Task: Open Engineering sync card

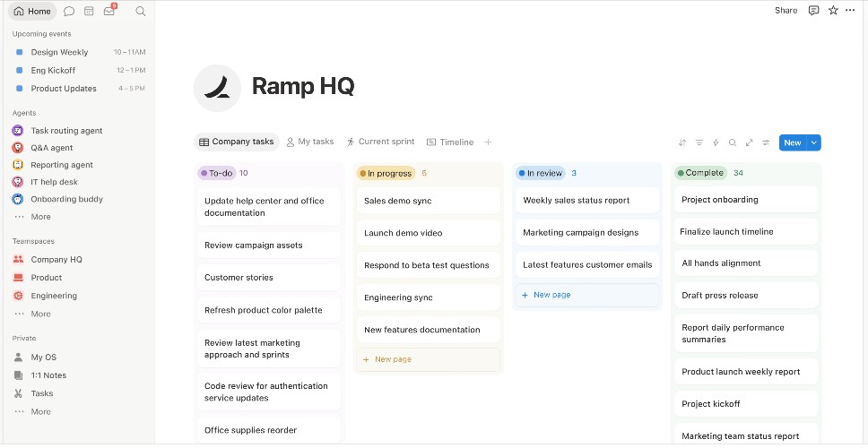Action: [429, 298]
